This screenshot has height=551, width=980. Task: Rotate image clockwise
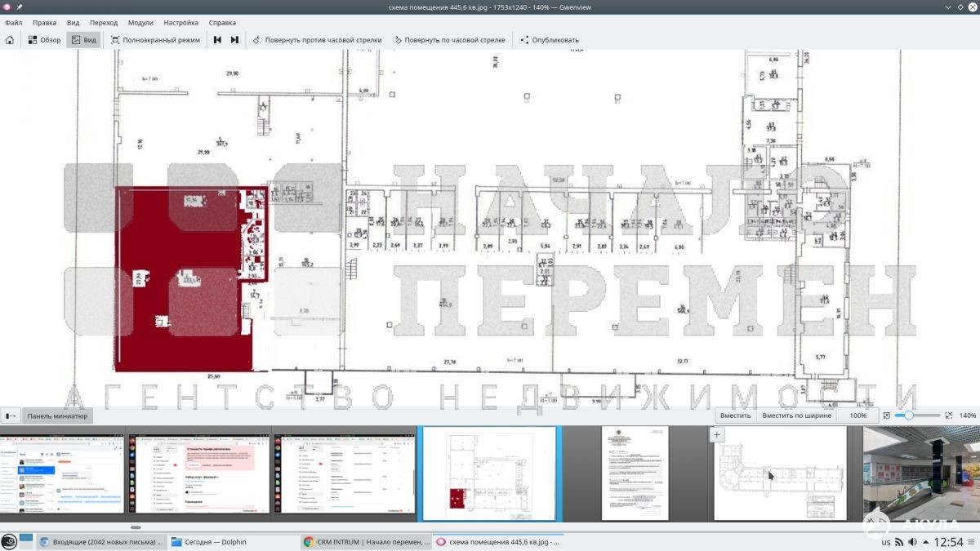pos(448,39)
